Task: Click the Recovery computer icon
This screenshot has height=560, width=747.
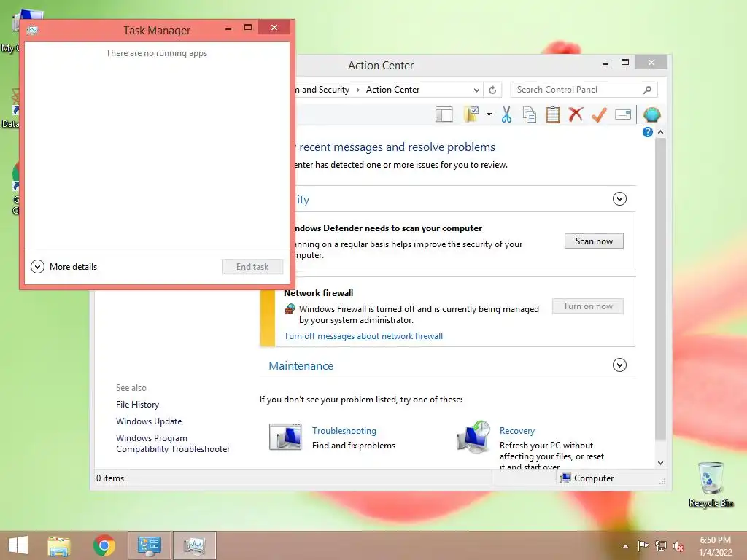Action: pyautogui.click(x=473, y=437)
